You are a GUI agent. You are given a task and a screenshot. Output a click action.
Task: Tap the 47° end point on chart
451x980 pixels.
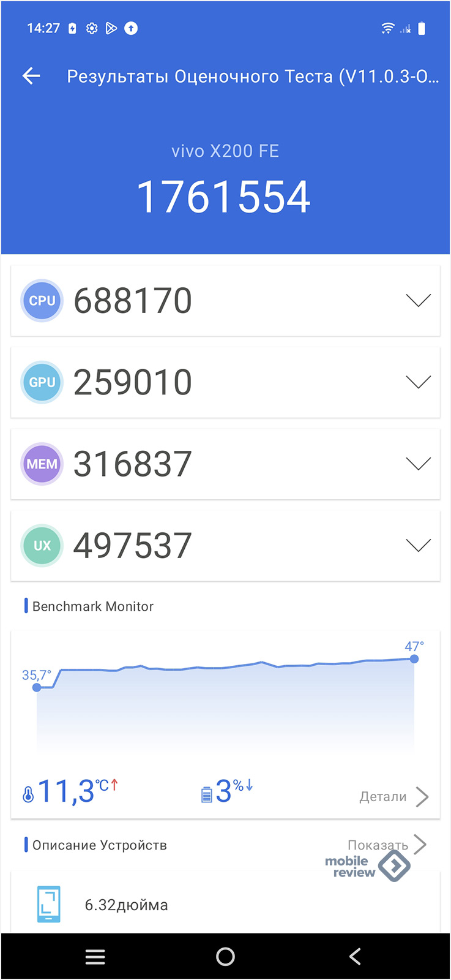[x=414, y=659]
